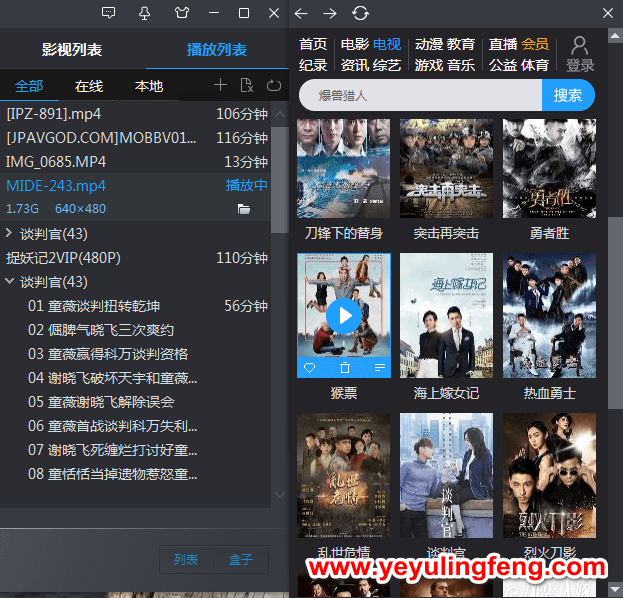Click the 搜索 search button
This screenshot has height=598, width=623.
point(568,95)
